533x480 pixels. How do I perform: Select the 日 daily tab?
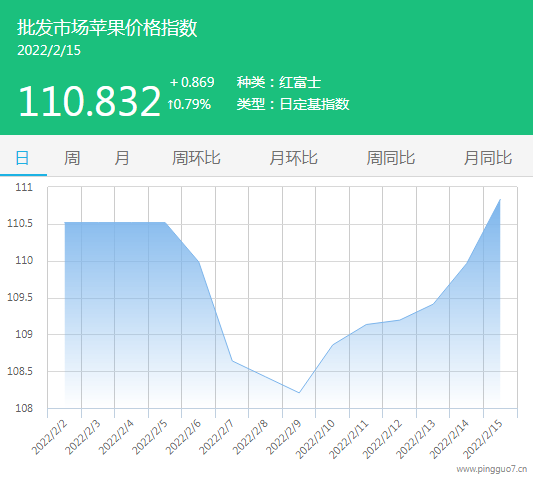(22, 158)
